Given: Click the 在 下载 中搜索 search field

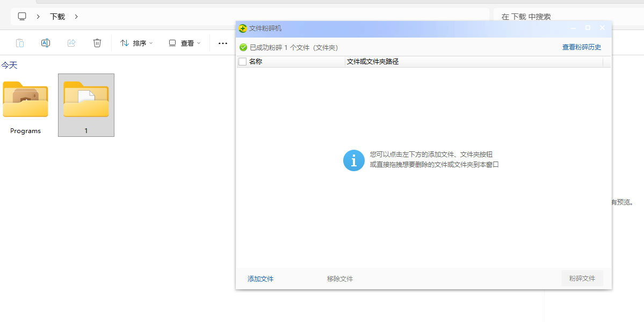Looking at the screenshot, I should pyautogui.click(x=569, y=17).
